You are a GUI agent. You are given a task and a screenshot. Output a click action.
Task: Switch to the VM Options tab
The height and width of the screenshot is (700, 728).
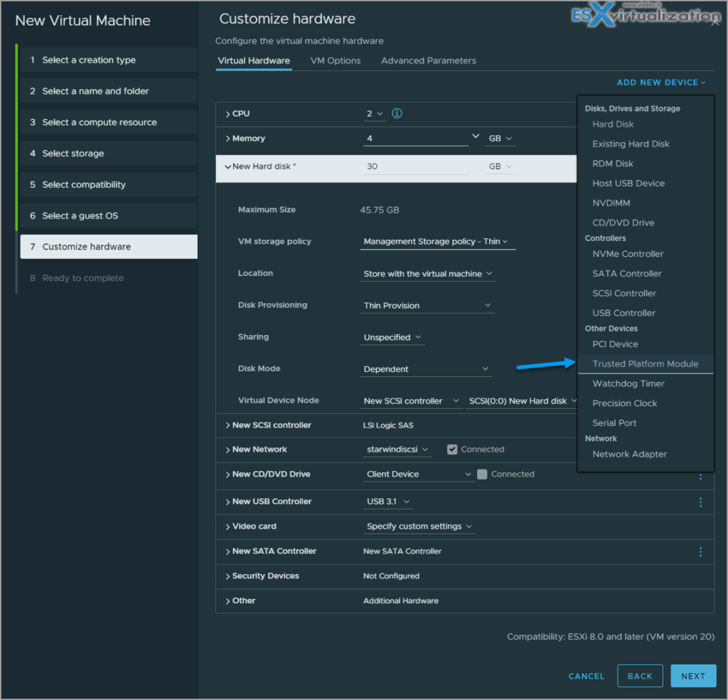tap(336, 60)
